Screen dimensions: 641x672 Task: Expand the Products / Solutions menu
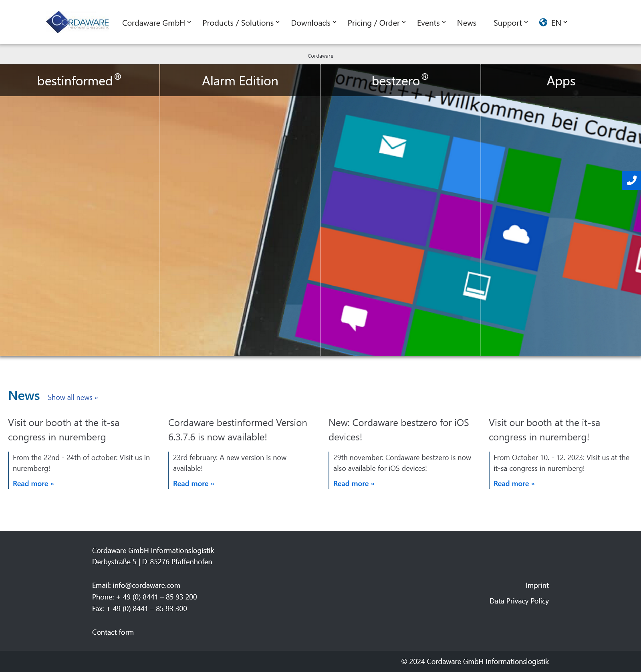point(241,23)
